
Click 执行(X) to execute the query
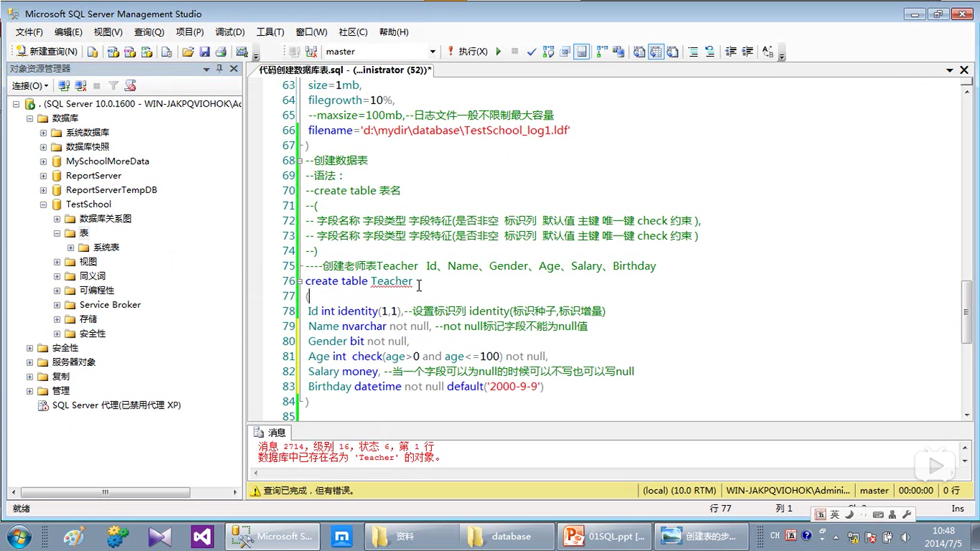(x=467, y=52)
